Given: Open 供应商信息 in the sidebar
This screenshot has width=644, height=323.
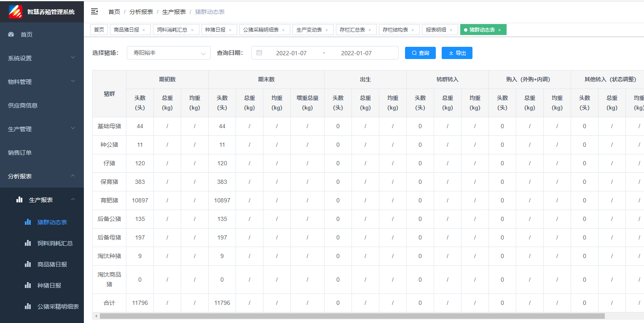Looking at the screenshot, I should coord(42,105).
